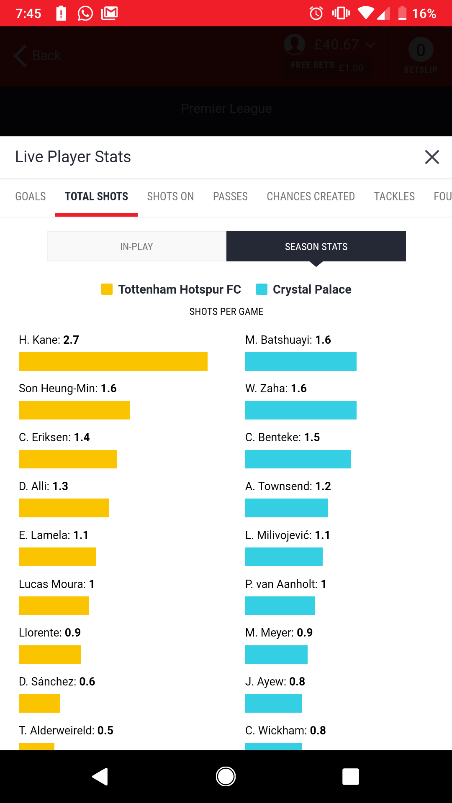
Task: Open recent apps with square button
Action: (351, 776)
